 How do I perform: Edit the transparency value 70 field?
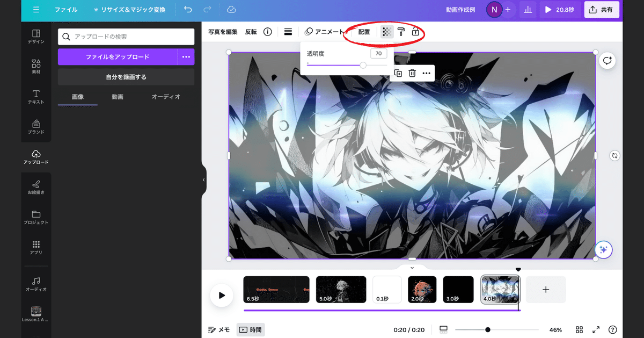tap(378, 54)
